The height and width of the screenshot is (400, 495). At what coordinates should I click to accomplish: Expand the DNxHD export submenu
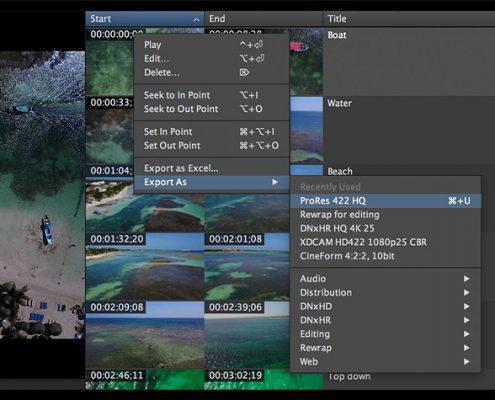(385, 306)
